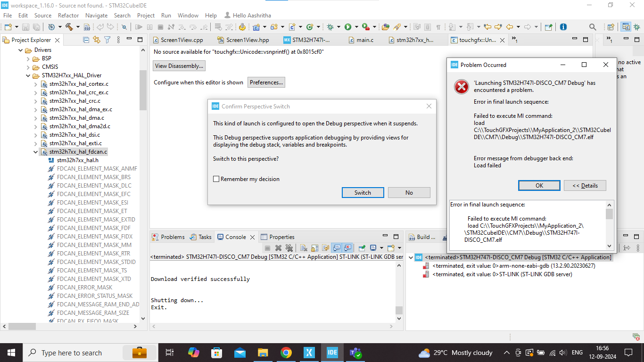Enable Link with Editor in Project Explorer

[97, 40]
